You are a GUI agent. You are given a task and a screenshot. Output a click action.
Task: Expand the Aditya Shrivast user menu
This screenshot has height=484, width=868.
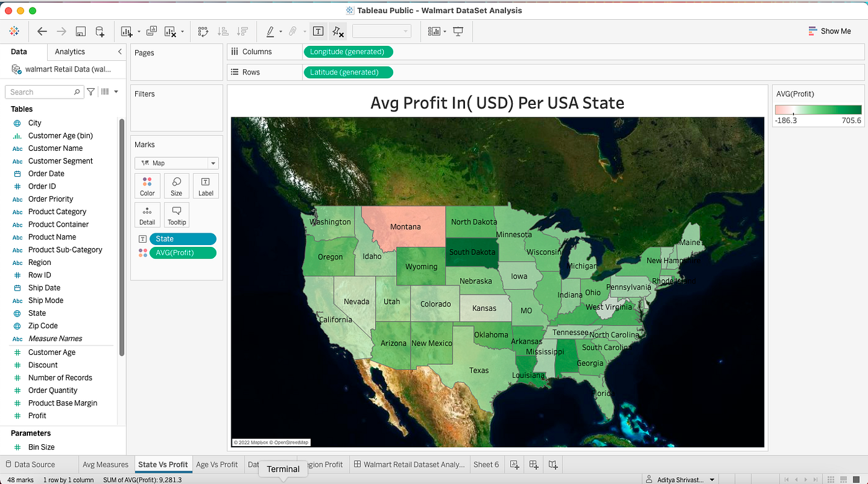click(x=680, y=479)
